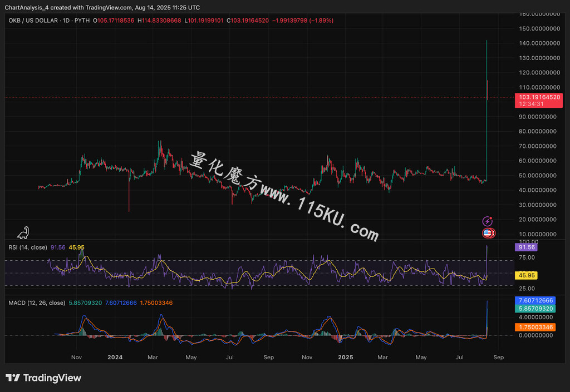Image resolution: width=570 pixels, height=392 pixels.
Task: Click the yellow 45.95 tag on the RSI scale
Action: 526,275
